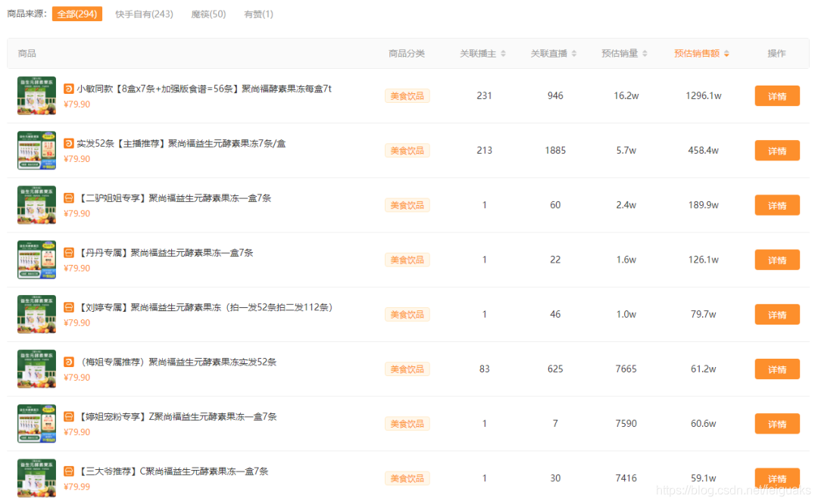Click the 458.4w sales amount value

tap(703, 151)
